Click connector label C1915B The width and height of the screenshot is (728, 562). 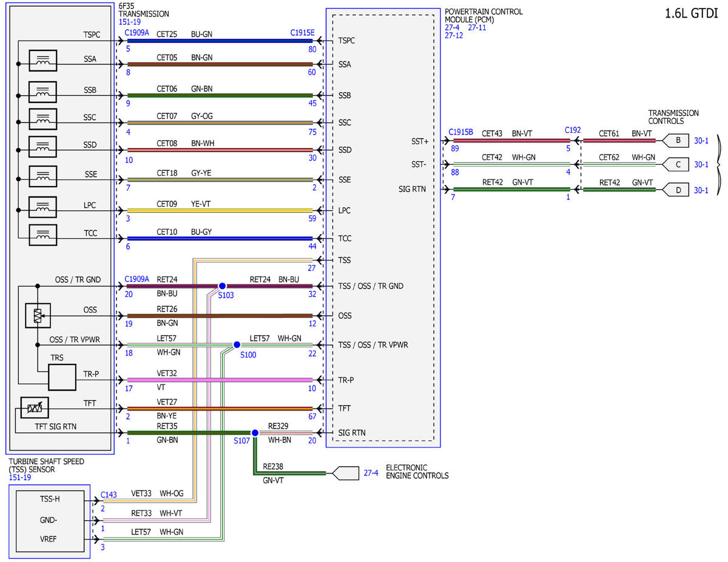[461, 132]
